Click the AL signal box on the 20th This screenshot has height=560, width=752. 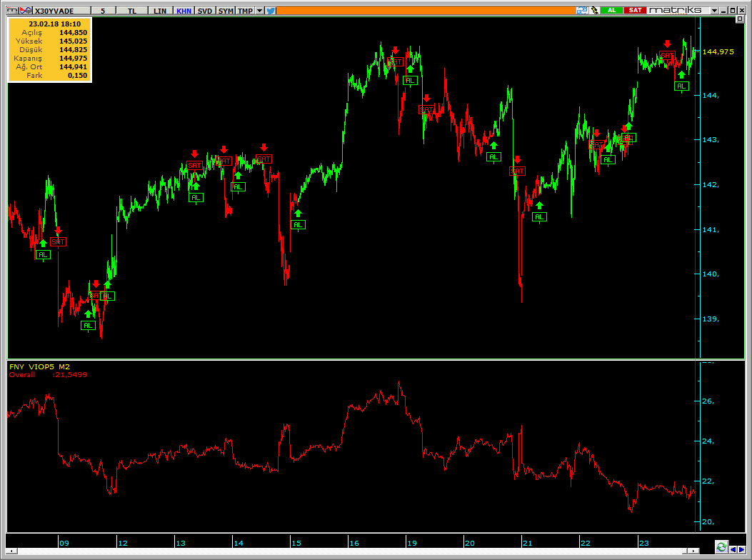tap(493, 157)
